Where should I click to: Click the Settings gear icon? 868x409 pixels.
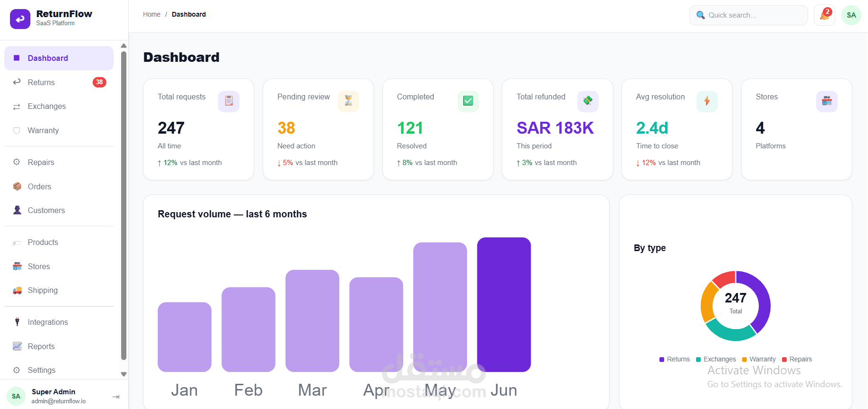tap(17, 370)
